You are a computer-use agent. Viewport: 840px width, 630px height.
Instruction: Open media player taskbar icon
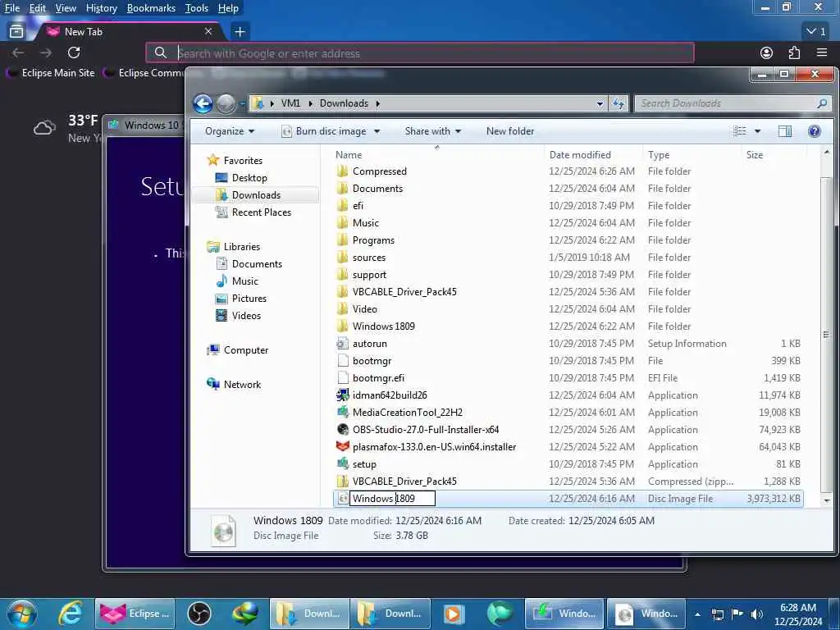(x=453, y=614)
